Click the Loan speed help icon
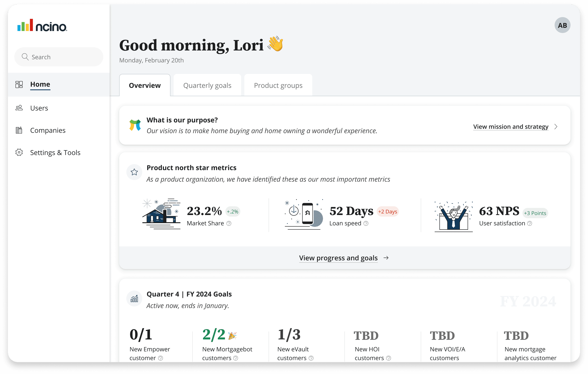The height and width of the screenshot is (374, 588). tap(366, 224)
